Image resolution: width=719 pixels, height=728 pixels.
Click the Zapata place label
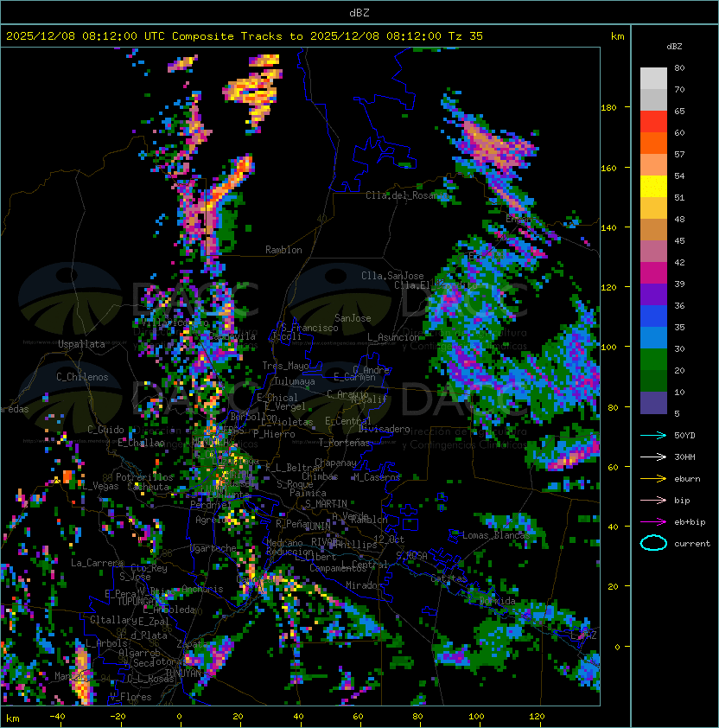pos(192,644)
